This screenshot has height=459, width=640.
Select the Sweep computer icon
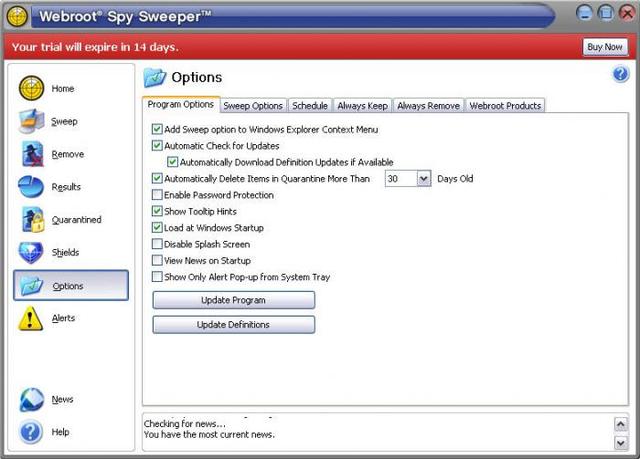pos(31,121)
